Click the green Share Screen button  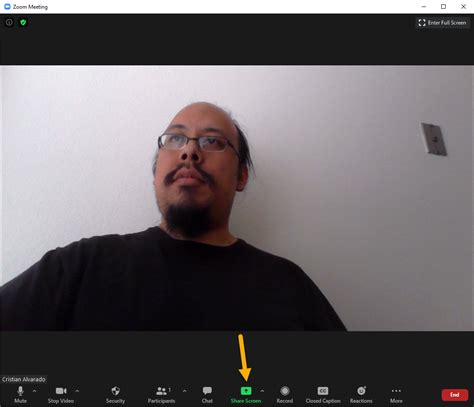pos(246,394)
